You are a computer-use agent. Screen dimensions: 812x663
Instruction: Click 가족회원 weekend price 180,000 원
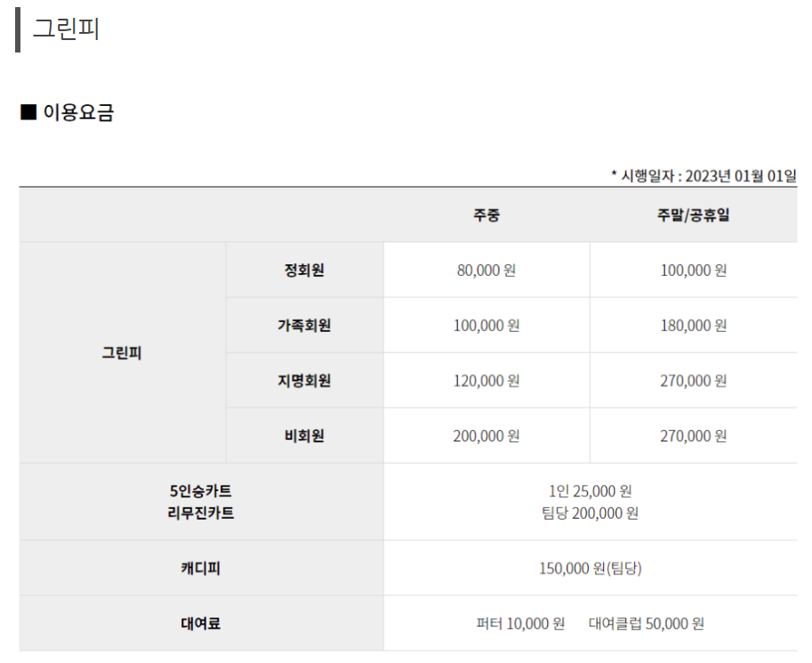click(694, 326)
